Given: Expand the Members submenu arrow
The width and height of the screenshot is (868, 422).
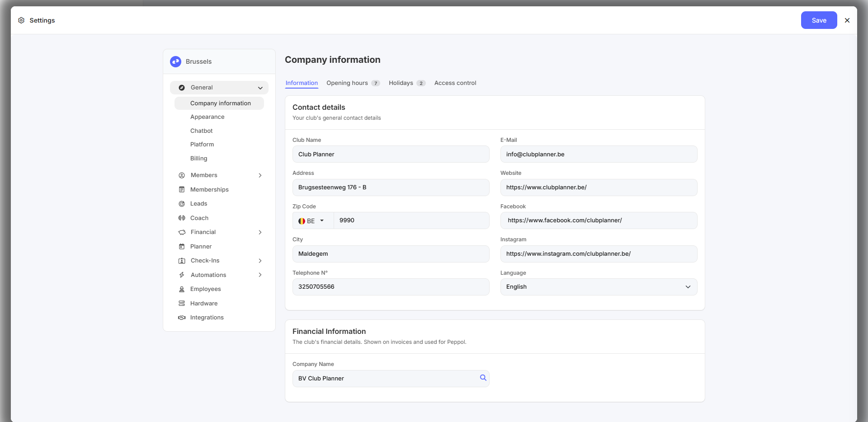Looking at the screenshot, I should [260, 175].
